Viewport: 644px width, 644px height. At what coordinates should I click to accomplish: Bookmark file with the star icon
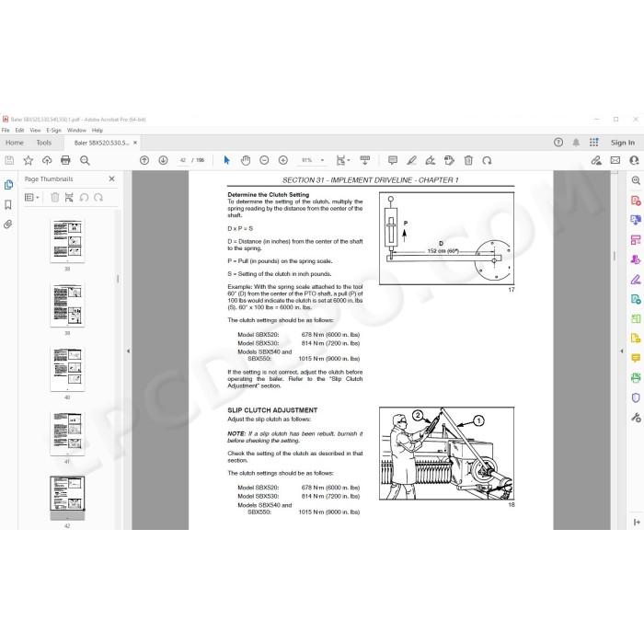coord(28,160)
